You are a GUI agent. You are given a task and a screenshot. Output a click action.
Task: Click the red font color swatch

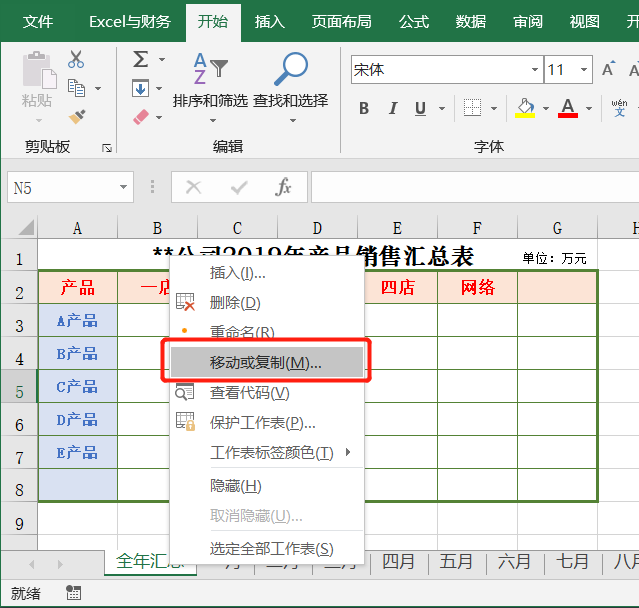click(568, 108)
